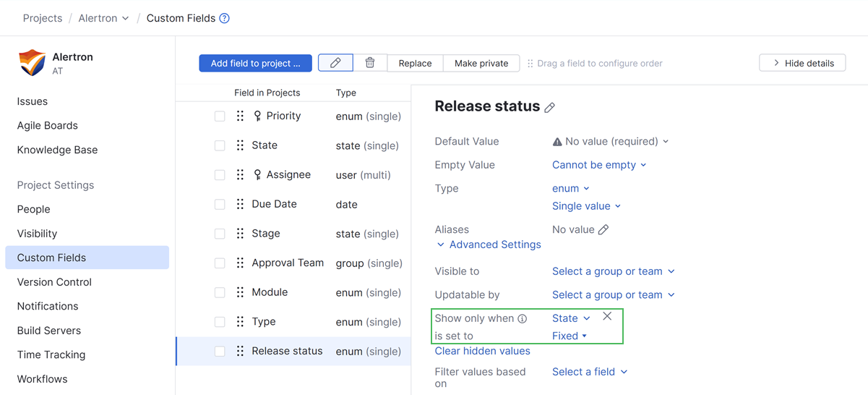The width and height of the screenshot is (868, 395).
Task: Click the Clear hidden values link
Action: (x=482, y=351)
